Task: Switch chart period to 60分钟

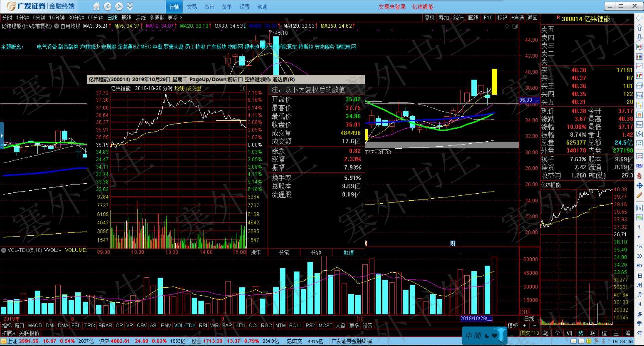Action: (95, 18)
